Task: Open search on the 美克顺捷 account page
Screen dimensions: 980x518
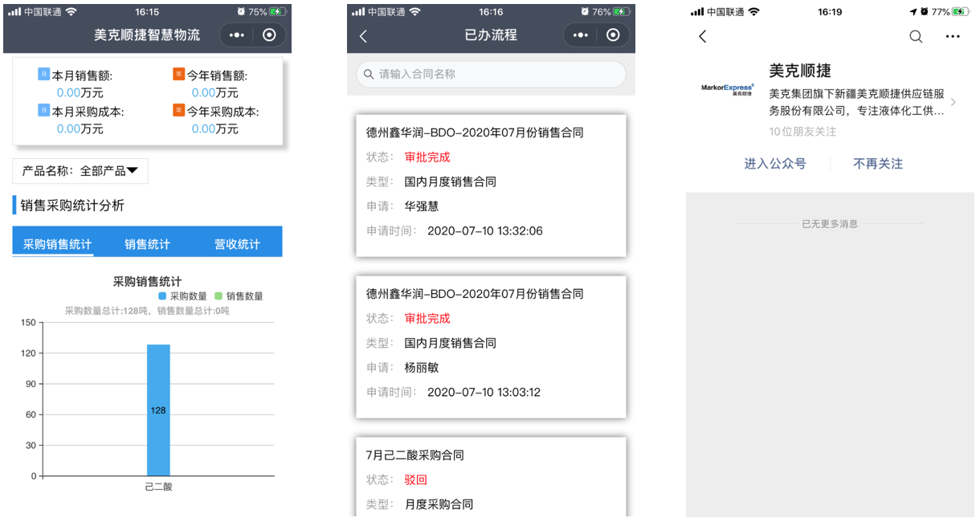Action: [916, 36]
